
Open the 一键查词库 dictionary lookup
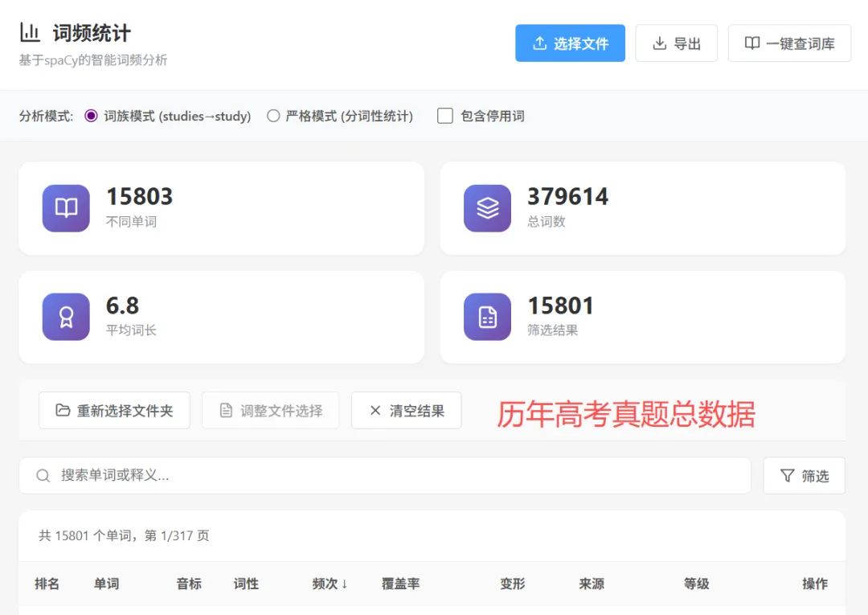tap(789, 43)
